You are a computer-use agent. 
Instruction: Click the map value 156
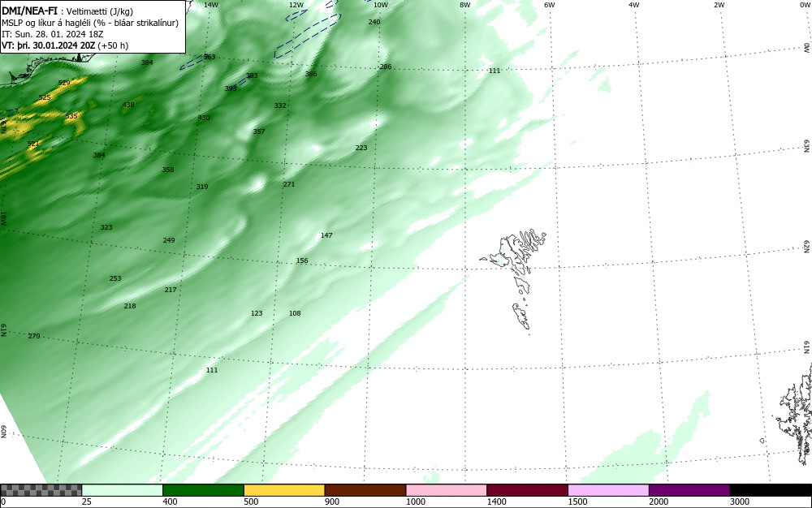coord(302,260)
